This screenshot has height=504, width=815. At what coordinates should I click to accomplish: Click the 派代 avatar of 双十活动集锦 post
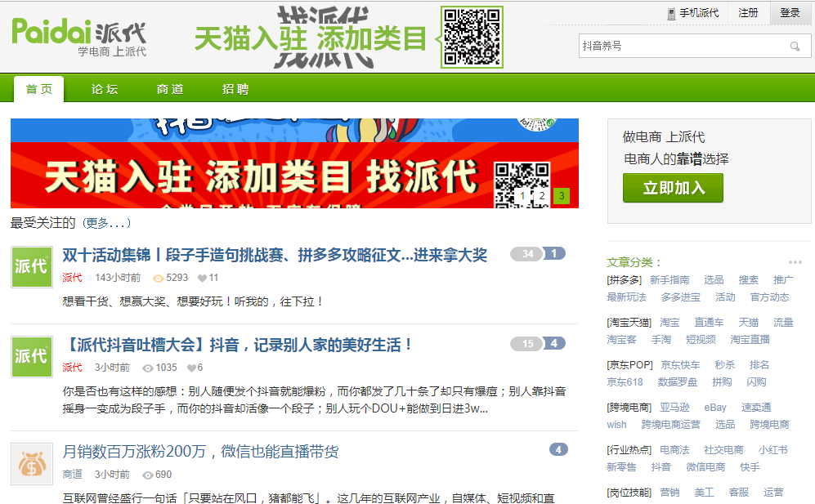click(32, 266)
